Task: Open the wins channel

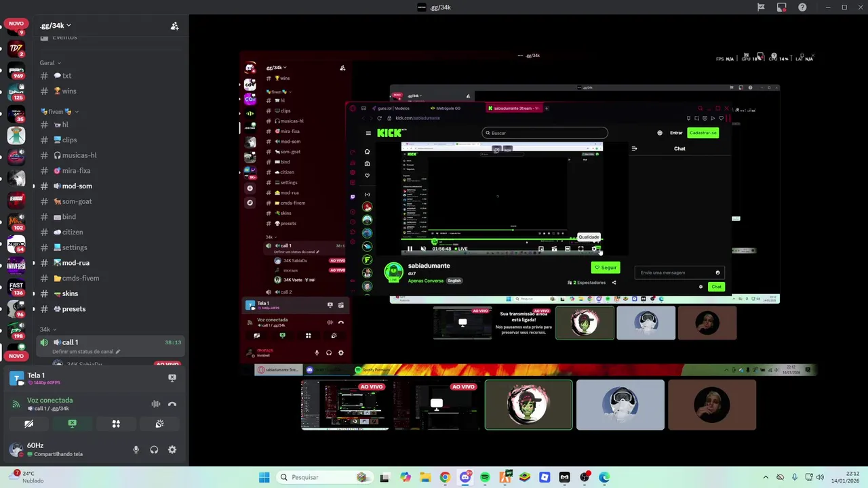Action: [110, 91]
